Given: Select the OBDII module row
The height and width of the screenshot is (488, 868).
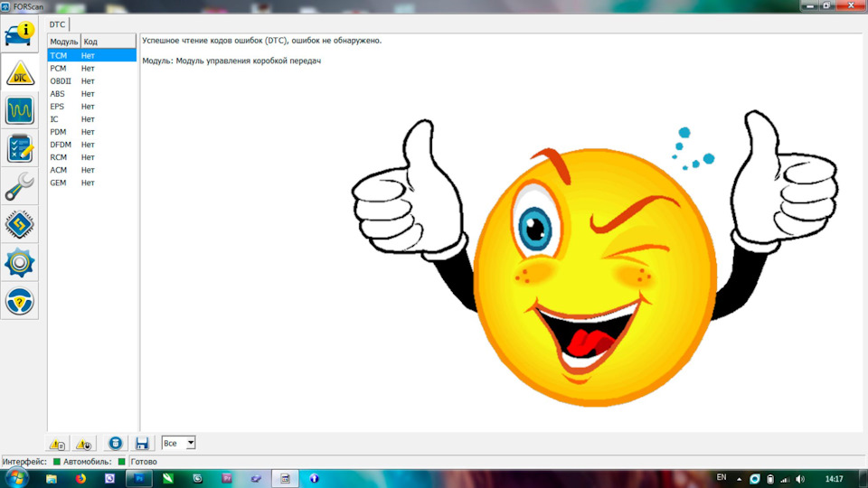Looking at the screenshot, I should click(92, 80).
